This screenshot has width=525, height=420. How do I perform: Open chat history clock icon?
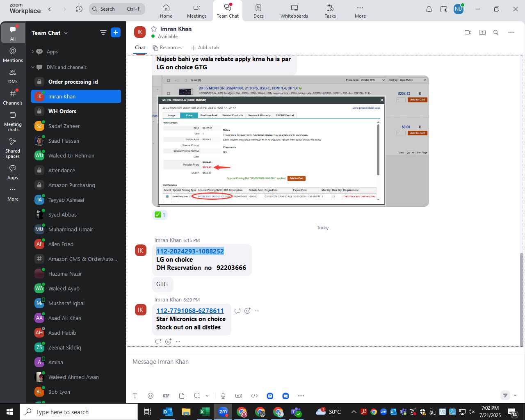[79, 9]
